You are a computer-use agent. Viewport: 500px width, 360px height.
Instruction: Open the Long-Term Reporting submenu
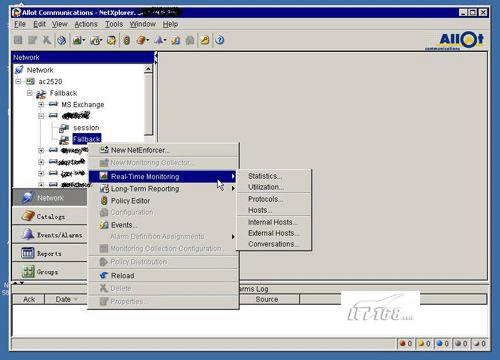point(164,189)
